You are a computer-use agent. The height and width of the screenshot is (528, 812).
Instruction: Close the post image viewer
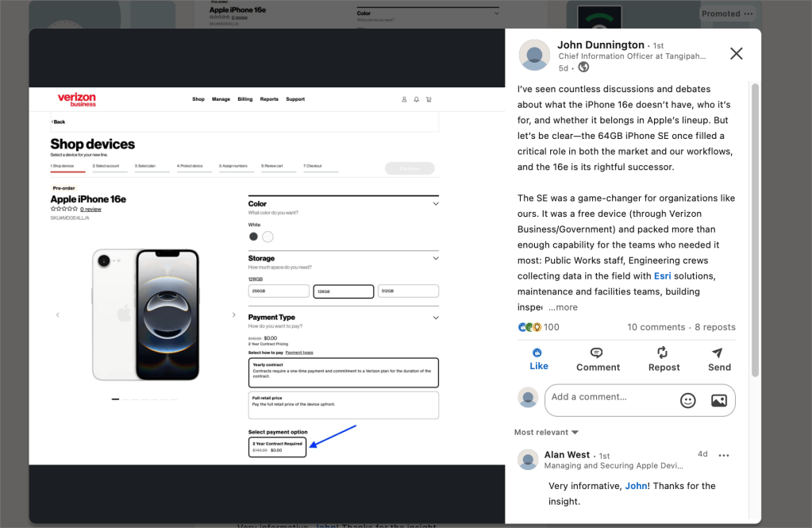pos(736,53)
